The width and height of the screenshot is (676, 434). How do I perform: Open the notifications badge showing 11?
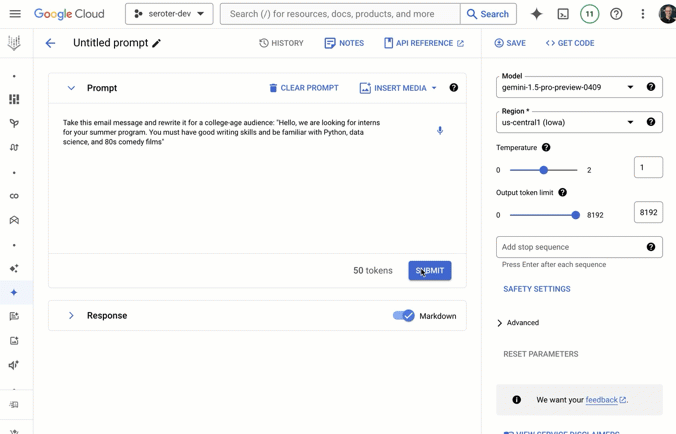point(589,14)
